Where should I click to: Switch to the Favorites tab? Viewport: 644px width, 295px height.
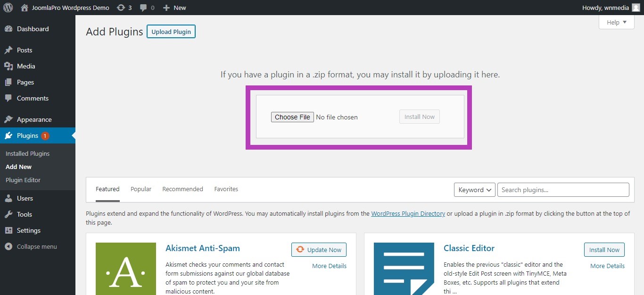[226, 189]
